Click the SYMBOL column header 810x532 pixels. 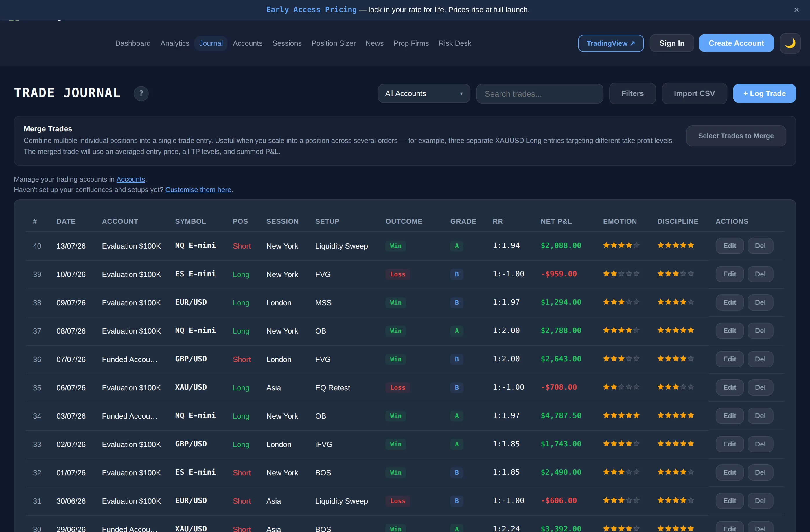[190, 221]
